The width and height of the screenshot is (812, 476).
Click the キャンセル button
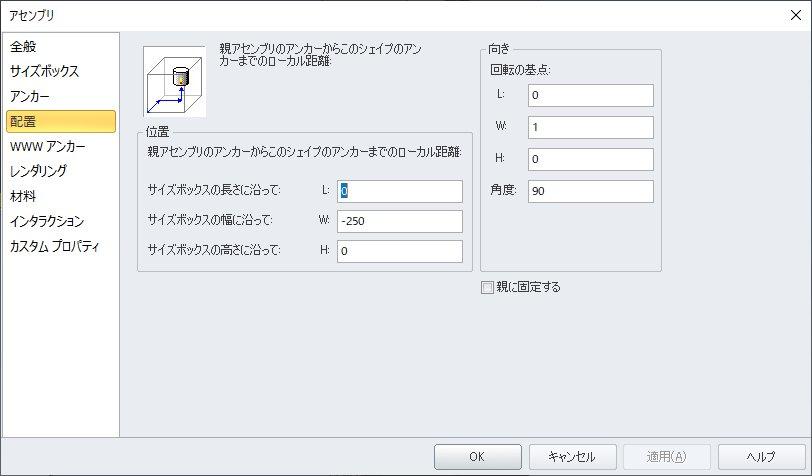[573, 457]
